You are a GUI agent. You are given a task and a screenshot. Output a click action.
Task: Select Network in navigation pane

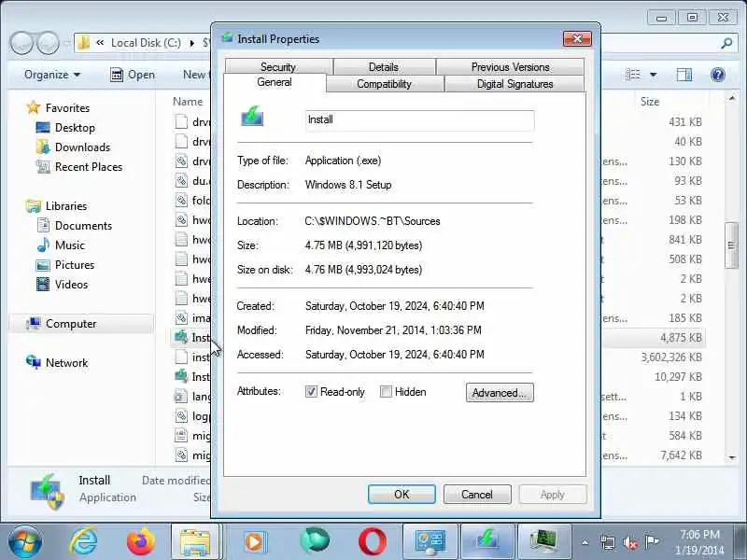[66, 363]
